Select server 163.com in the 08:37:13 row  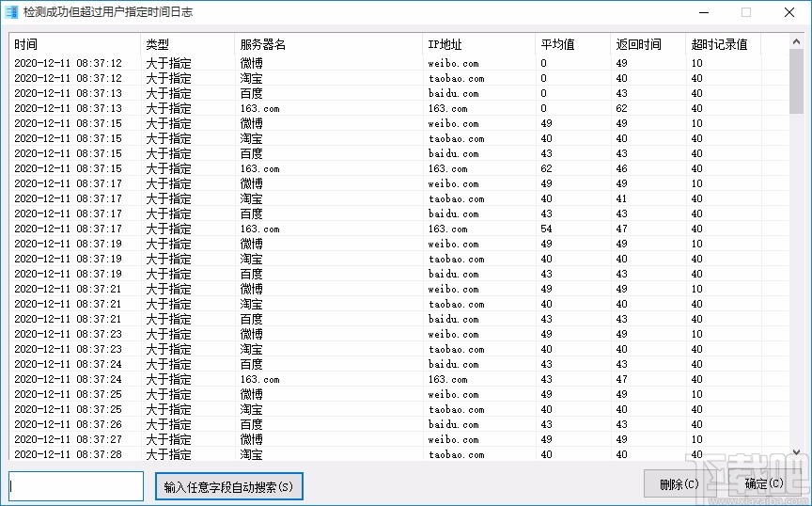pos(260,108)
